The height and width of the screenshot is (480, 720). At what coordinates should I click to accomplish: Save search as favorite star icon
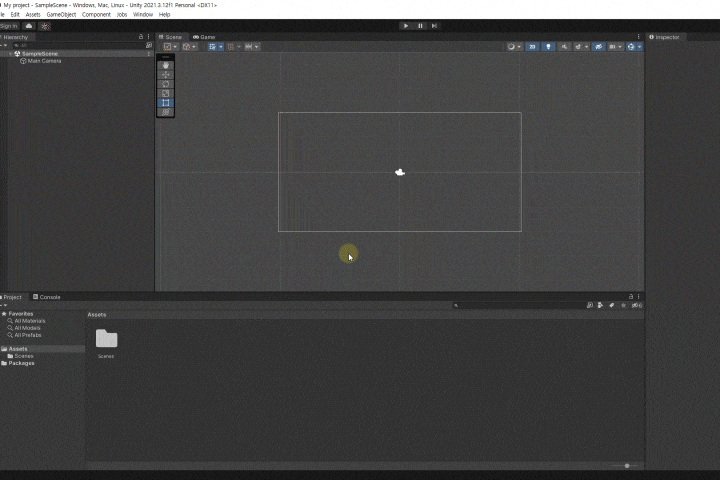coord(623,305)
